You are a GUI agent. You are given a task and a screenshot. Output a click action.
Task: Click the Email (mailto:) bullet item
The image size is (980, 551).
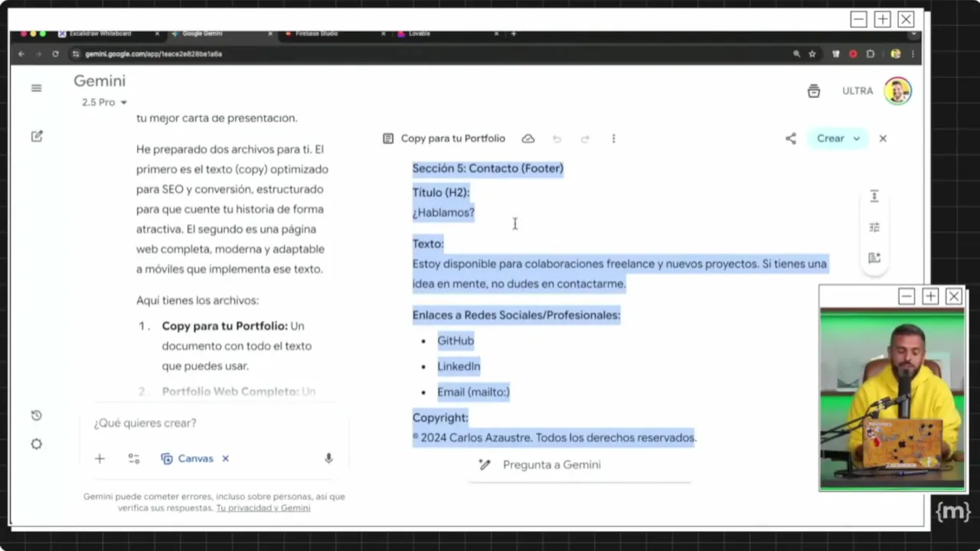click(x=473, y=392)
